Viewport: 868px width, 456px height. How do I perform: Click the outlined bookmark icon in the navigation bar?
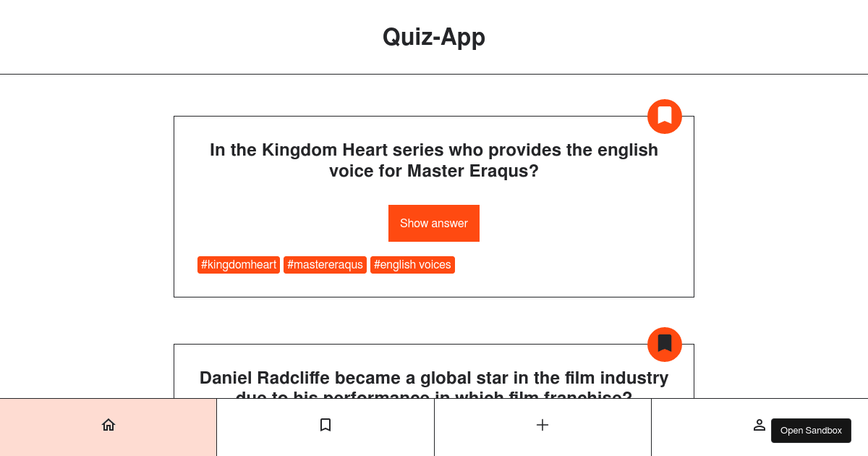point(325,425)
